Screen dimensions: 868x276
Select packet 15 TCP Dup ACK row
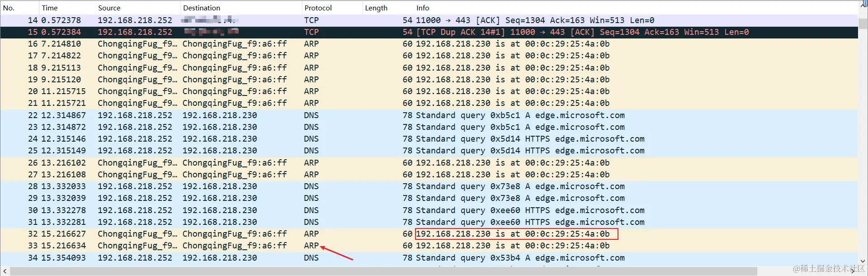(429, 32)
